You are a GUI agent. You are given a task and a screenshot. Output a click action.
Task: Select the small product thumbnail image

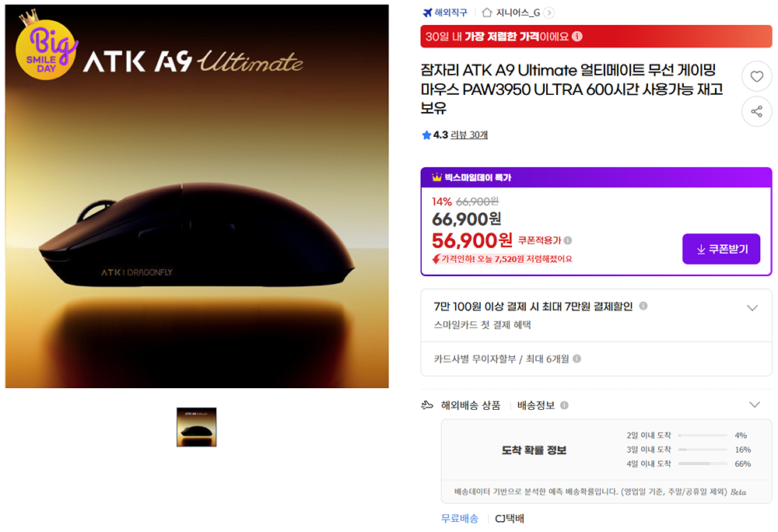(197, 427)
